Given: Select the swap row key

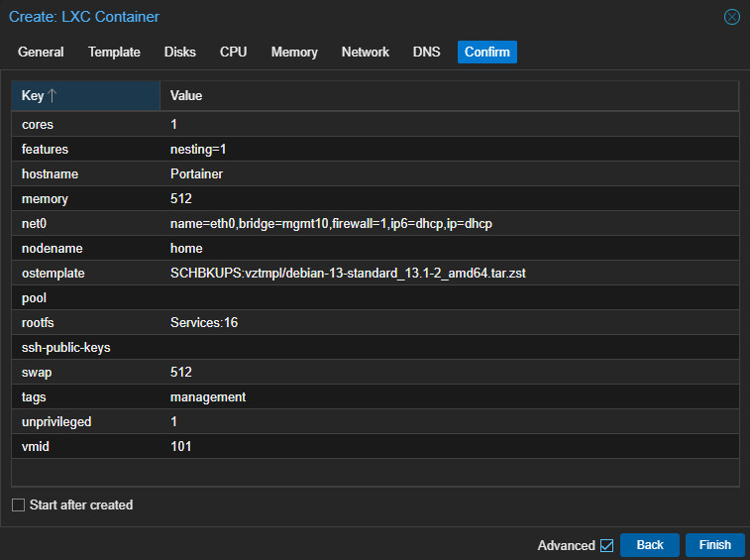Looking at the screenshot, I should coord(37,373).
